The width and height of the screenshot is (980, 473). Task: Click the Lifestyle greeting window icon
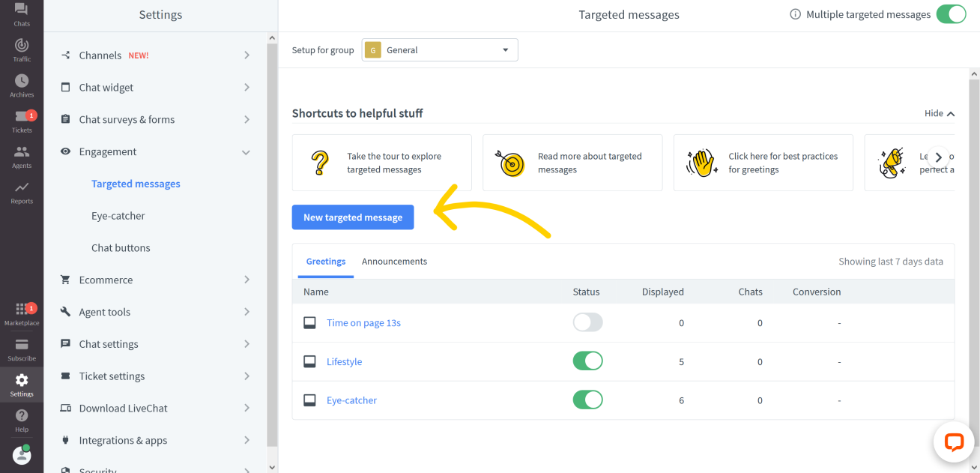tap(309, 361)
